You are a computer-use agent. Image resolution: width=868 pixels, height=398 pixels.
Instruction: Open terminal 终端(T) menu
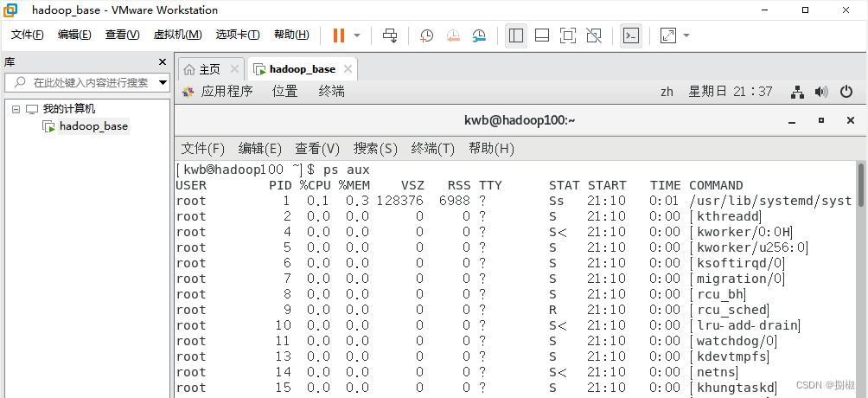433,149
